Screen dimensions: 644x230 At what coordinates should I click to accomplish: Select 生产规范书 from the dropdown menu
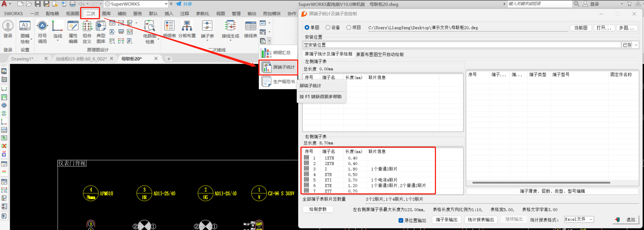[278, 82]
